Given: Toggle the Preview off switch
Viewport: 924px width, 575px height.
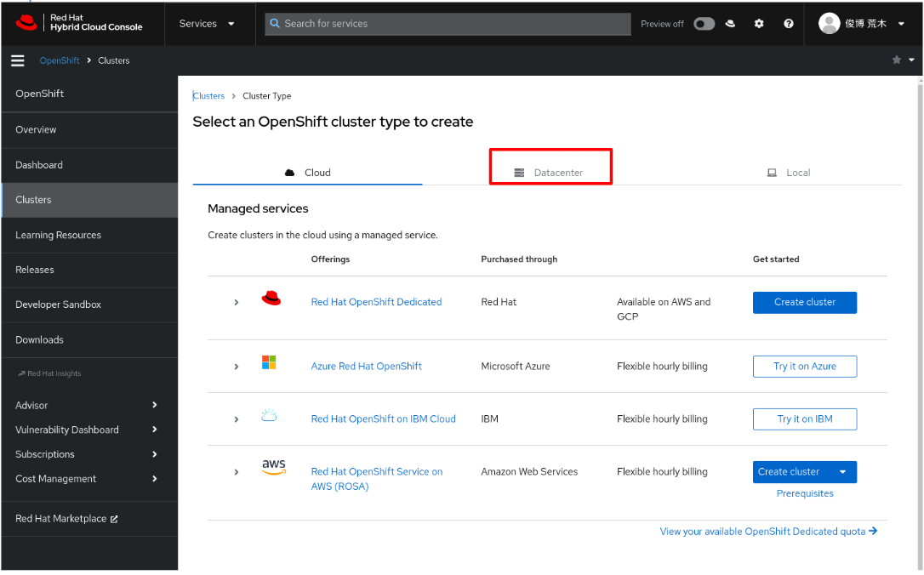Looking at the screenshot, I should point(704,24).
